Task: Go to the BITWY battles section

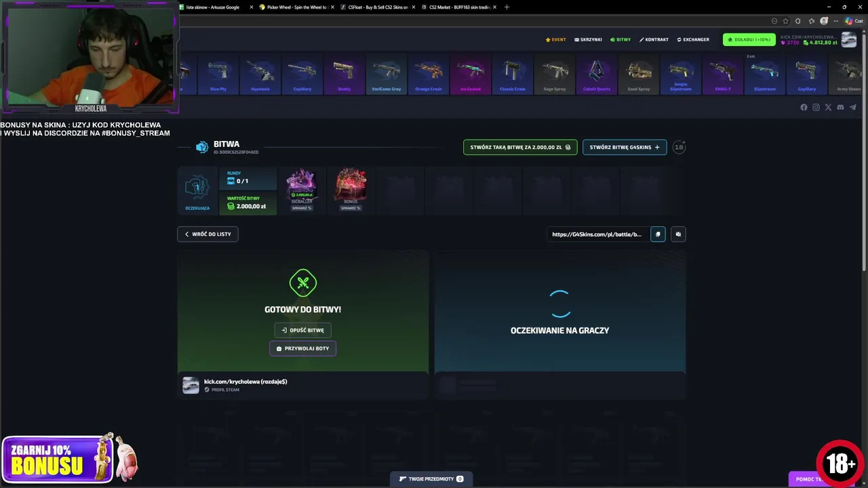Action: (620, 39)
